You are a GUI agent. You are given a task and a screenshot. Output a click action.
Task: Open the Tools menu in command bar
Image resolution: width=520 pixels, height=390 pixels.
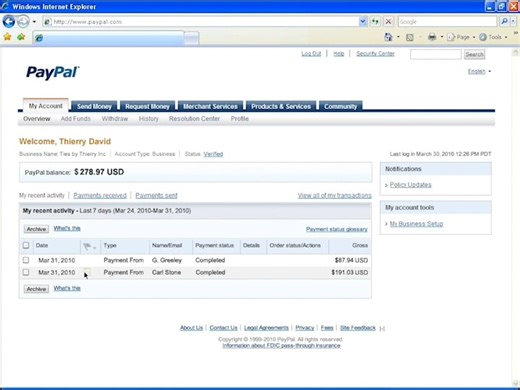[493, 37]
